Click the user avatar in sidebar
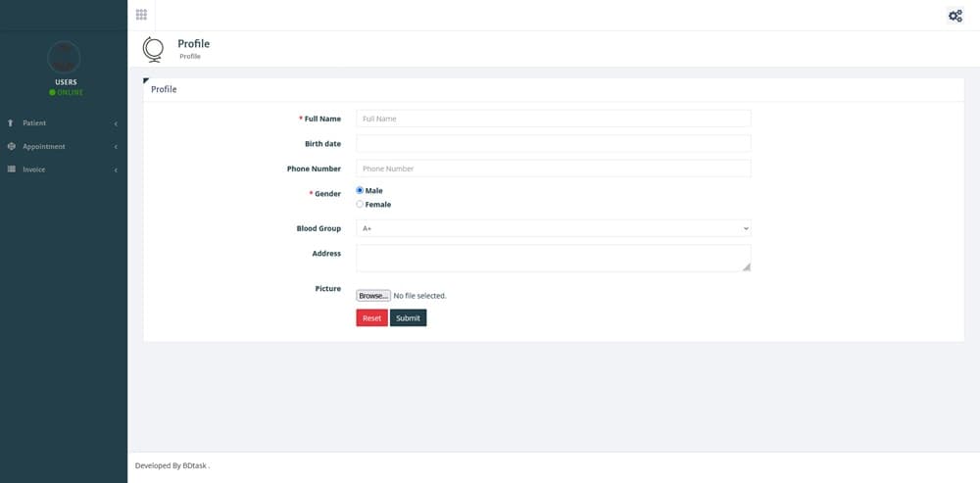Screen dimensions: 980x483 [x=64, y=56]
